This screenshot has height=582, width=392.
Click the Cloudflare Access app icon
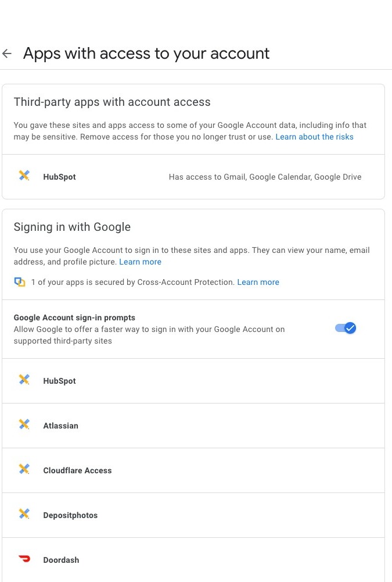point(24,470)
